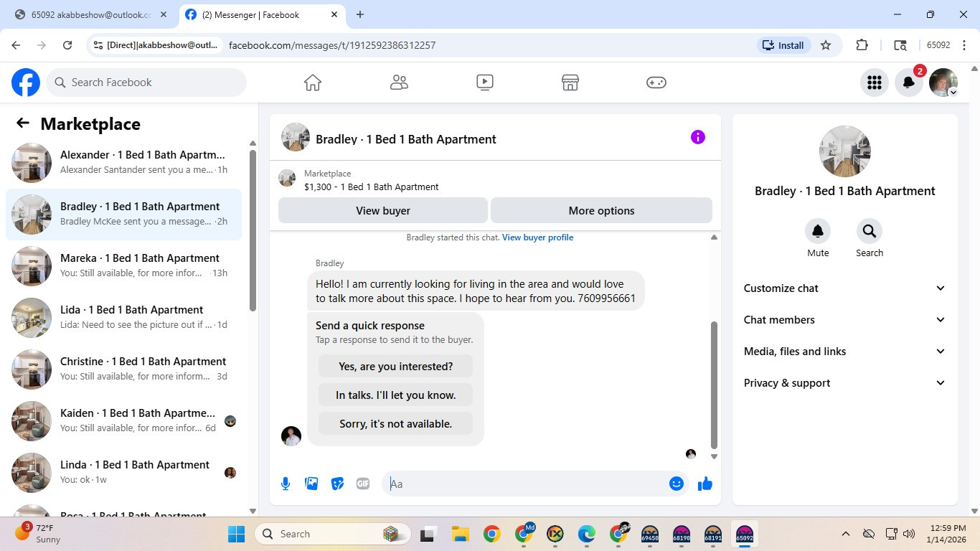
Task: Go back using the Marketplace arrow
Action: pos(23,123)
